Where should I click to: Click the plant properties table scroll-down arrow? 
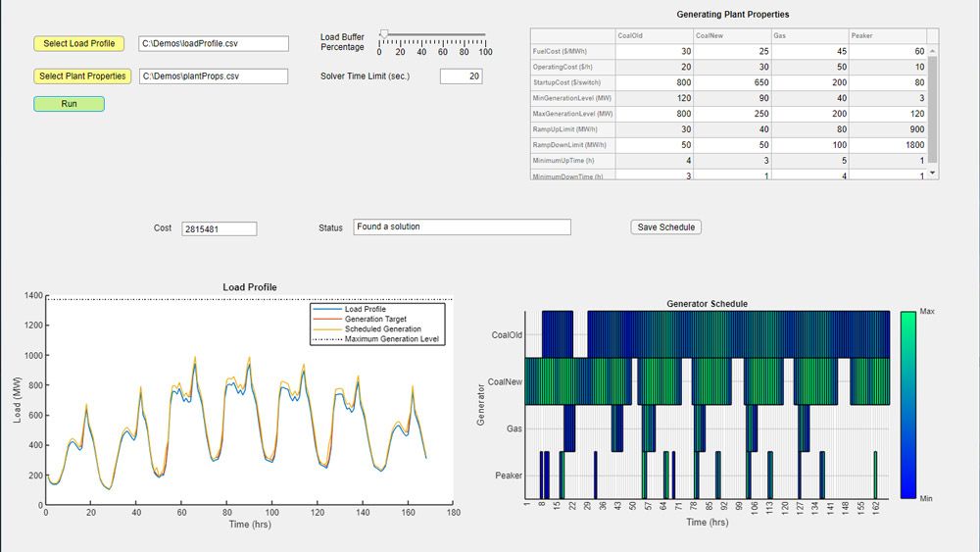pyautogui.click(x=932, y=173)
